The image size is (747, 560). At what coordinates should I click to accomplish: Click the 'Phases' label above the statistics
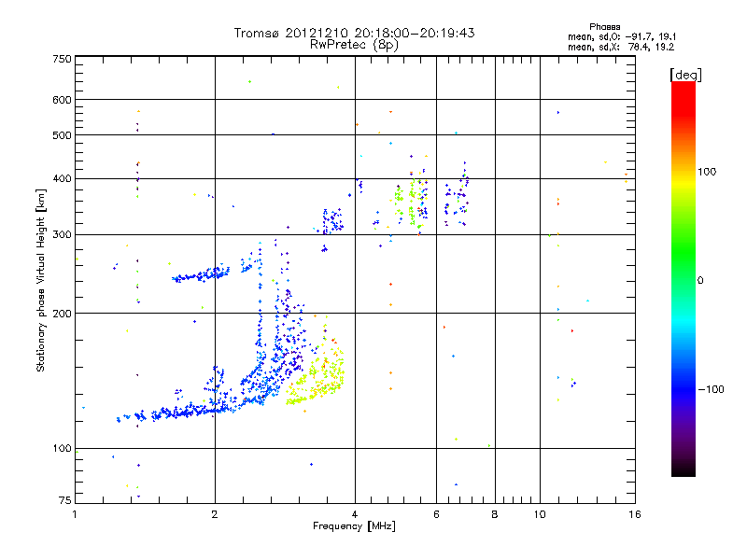[604, 27]
